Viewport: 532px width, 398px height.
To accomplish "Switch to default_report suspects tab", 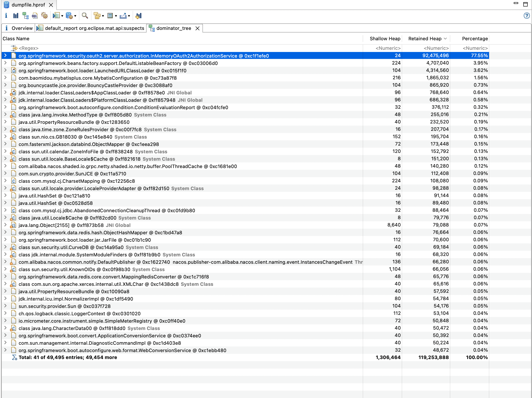I will pyautogui.click(x=91, y=28).
